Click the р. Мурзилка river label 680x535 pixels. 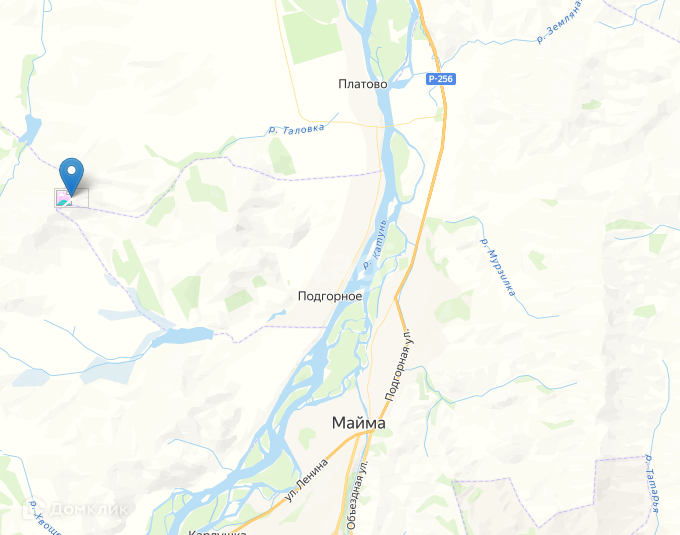pos(498,268)
